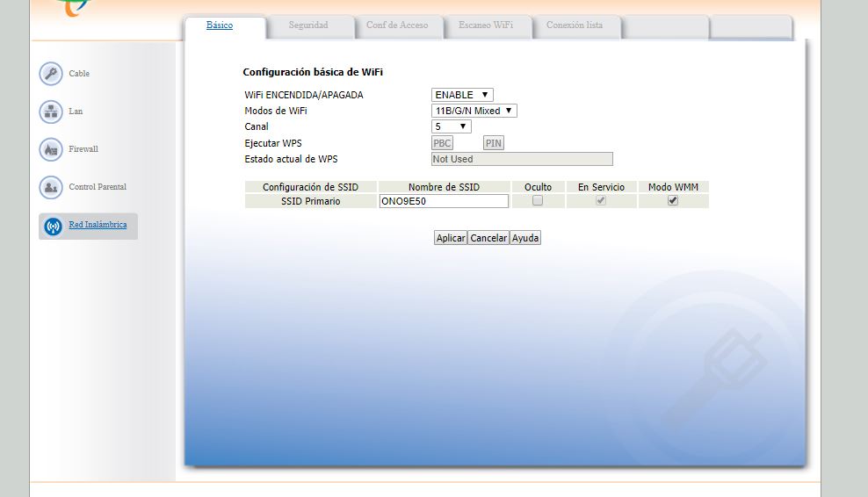Image resolution: width=868 pixels, height=497 pixels.
Task: Click the Control Parental icon
Action: coord(51,187)
